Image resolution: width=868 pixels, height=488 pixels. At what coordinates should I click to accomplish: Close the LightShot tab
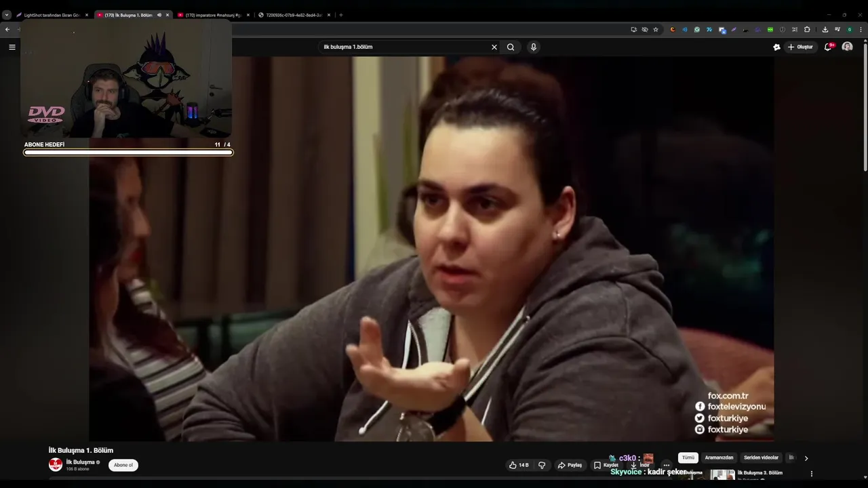(87, 15)
